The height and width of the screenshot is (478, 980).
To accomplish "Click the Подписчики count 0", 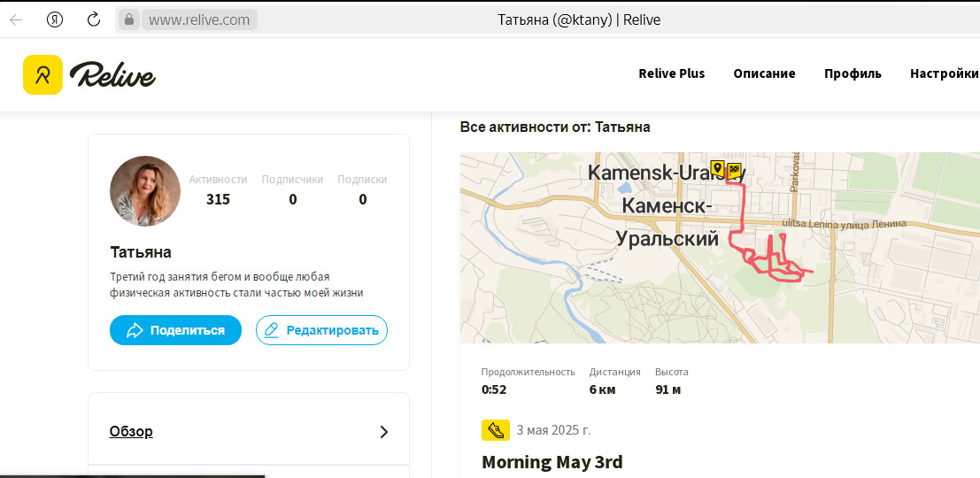I will pos(292,200).
